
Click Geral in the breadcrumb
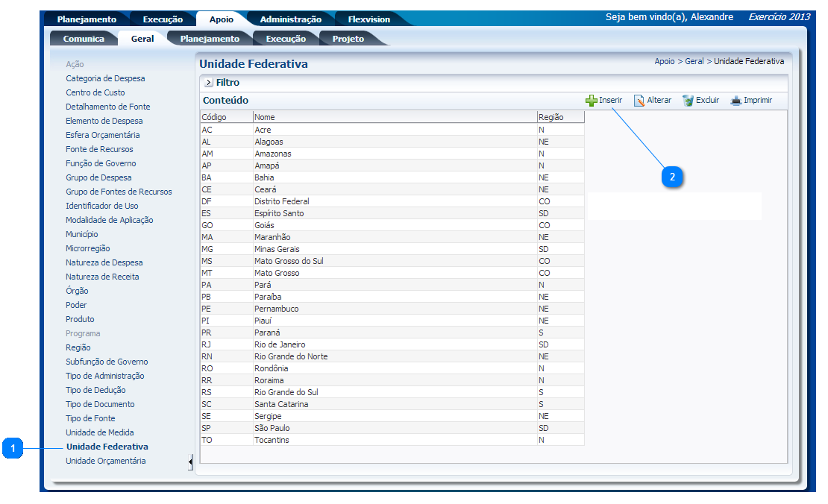tap(694, 61)
